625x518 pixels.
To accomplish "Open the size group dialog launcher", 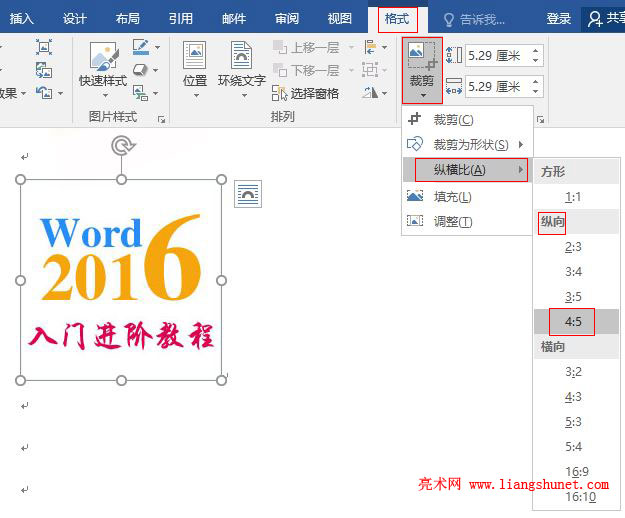I will (540, 119).
